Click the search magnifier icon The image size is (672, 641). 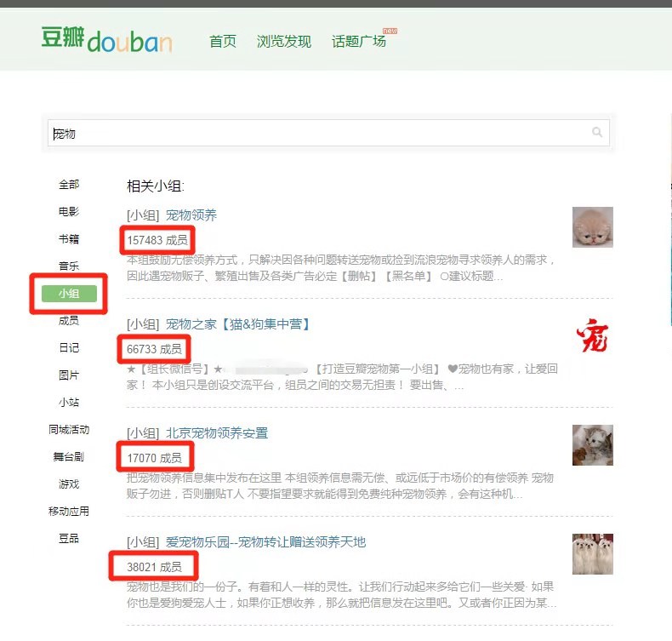(597, 132)
